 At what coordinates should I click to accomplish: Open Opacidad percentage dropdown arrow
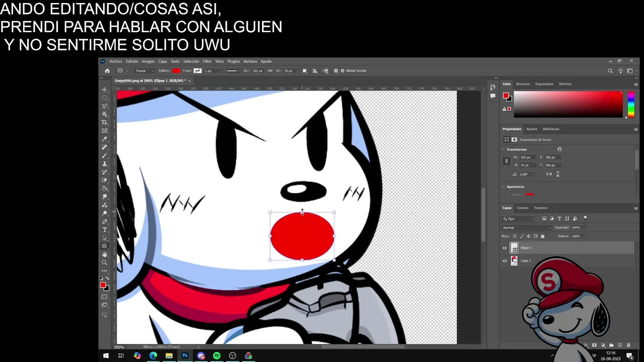(584, 228)
